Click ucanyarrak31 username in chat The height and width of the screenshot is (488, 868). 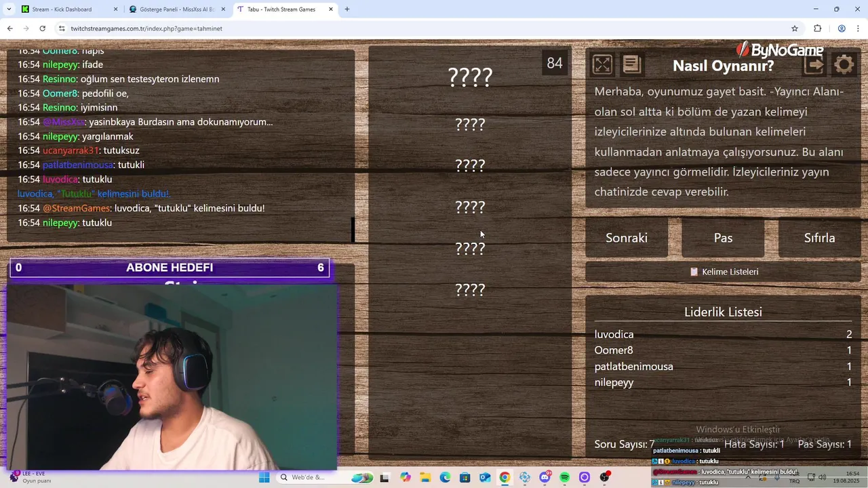pos(71,150)
